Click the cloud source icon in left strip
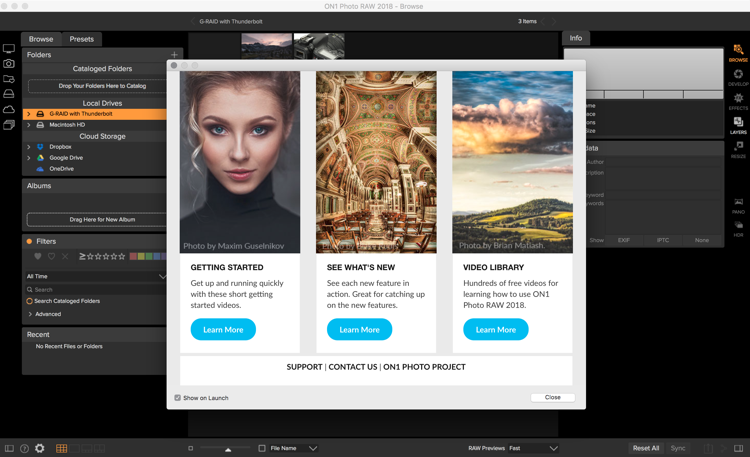Image resolution: width=750 pixels, height=457 pixels. 9,110
